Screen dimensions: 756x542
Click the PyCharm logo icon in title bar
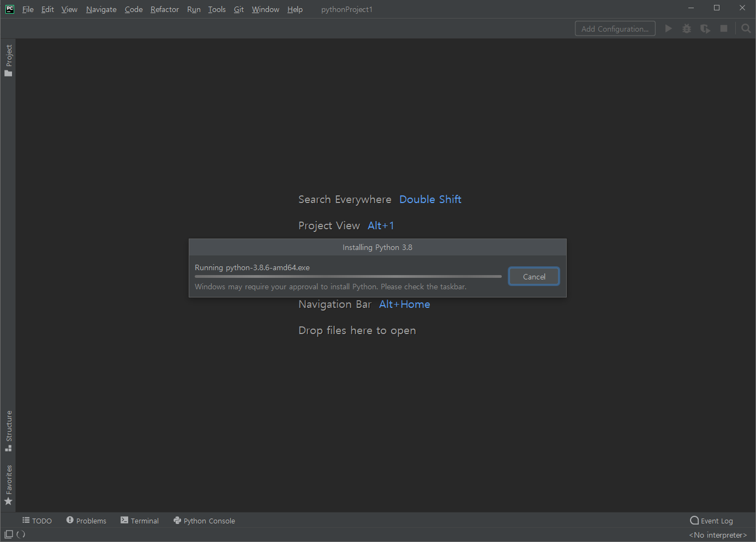10,9
